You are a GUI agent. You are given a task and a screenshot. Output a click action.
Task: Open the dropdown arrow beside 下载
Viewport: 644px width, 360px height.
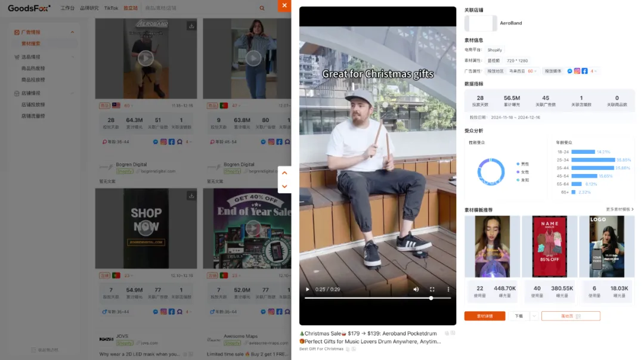(534, 316)
